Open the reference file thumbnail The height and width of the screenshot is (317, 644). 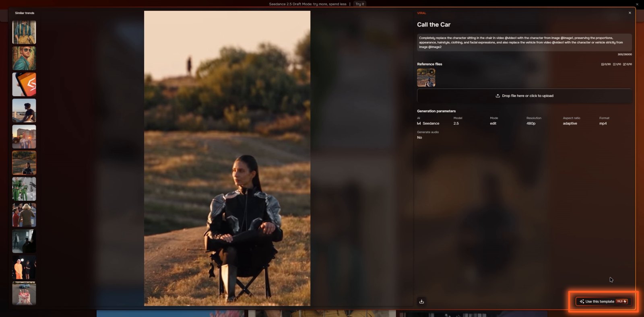(426, 78)
